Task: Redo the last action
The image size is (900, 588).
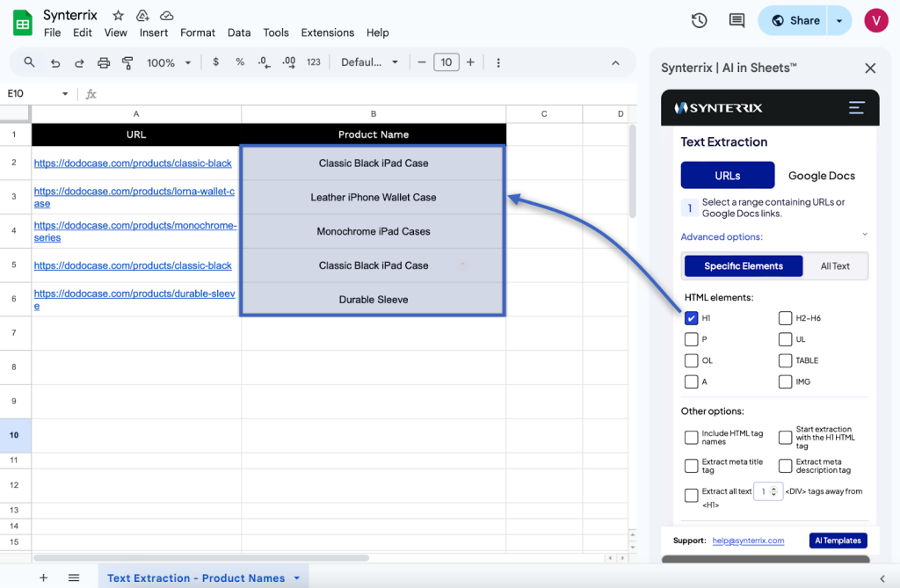Action: [x=79, y=62]
